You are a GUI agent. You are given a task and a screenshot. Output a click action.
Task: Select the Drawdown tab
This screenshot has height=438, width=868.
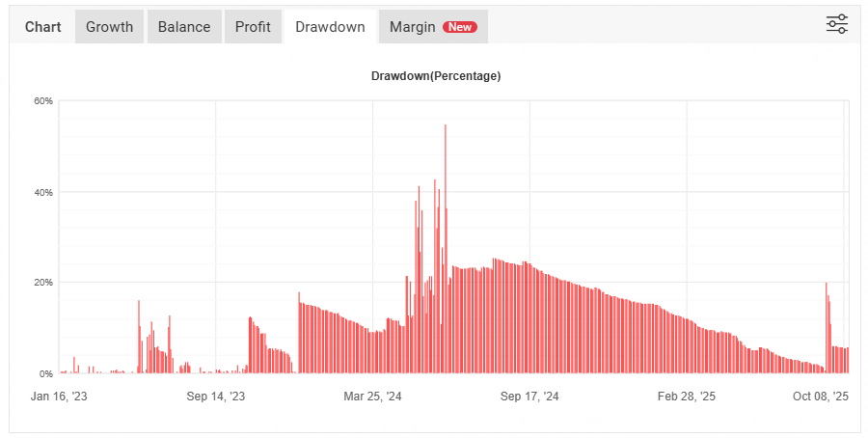(x=330, y=27)
